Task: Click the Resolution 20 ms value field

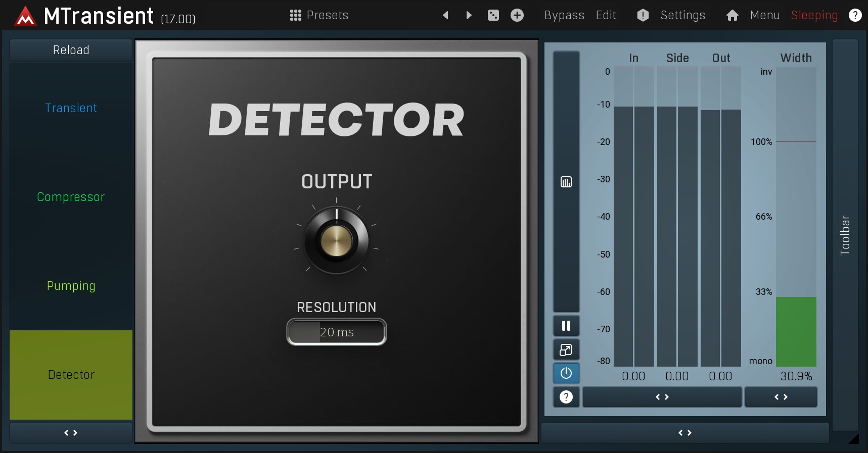Action: pos(337,332)
